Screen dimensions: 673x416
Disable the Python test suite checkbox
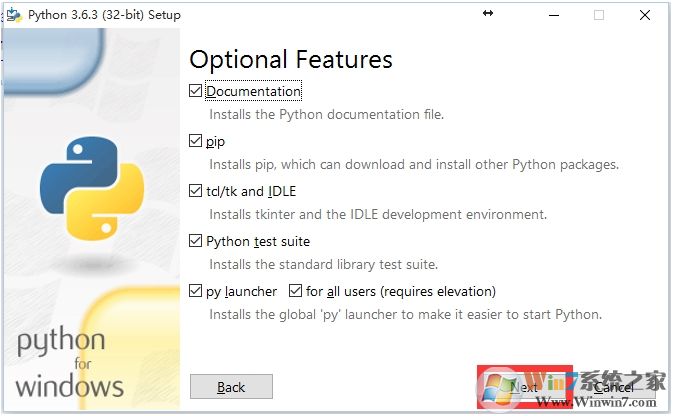[195, 240]
